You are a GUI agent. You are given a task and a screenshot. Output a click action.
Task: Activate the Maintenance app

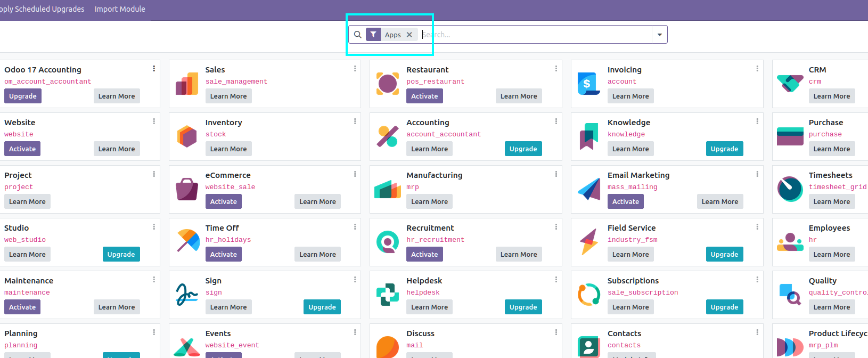(x=22, y=307)
